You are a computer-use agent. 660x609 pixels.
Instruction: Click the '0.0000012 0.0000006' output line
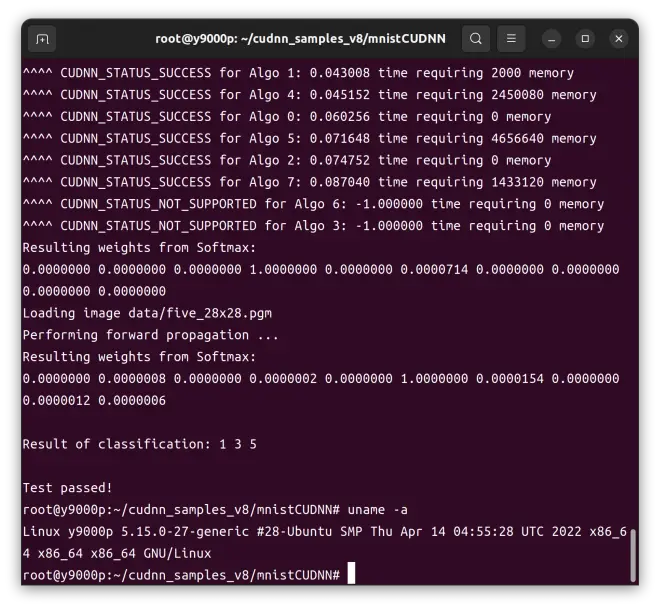(94, 401)
